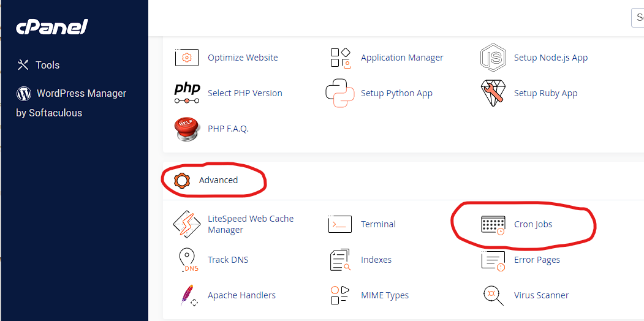
Task: Open WordPress Manager by Softaculous
Action: point(71,103)
